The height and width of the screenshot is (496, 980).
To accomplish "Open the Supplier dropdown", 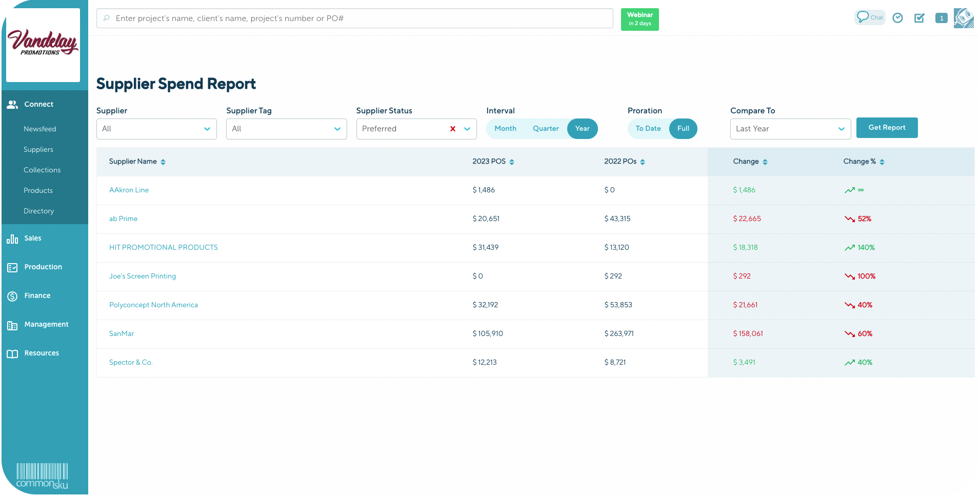I will (156, 129).
